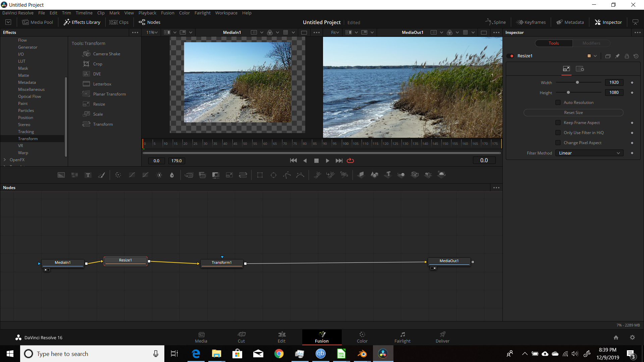The image size is (644, 362).
Task: Enable Change Pixel Aspect checkbox
Action: point(558,143)
